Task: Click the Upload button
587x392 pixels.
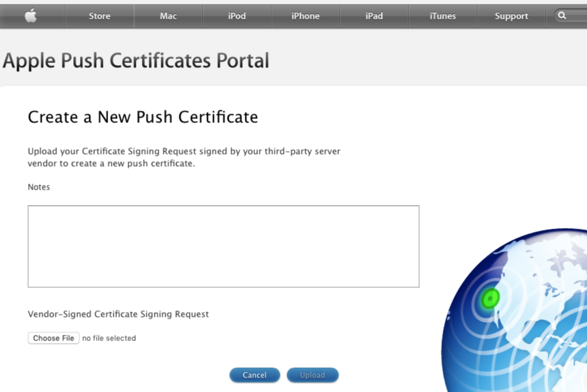Action: pos(313,375)
